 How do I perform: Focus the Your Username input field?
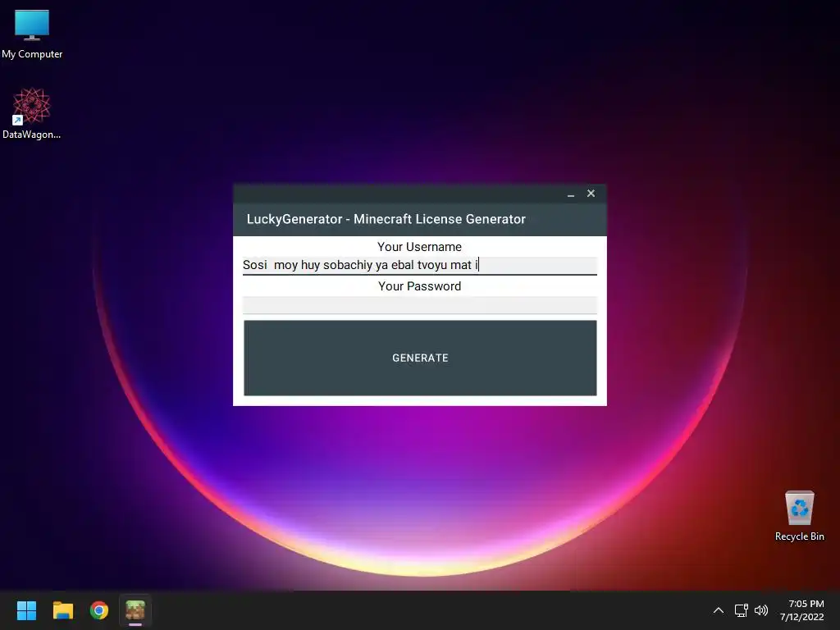[x=419, y=265]
